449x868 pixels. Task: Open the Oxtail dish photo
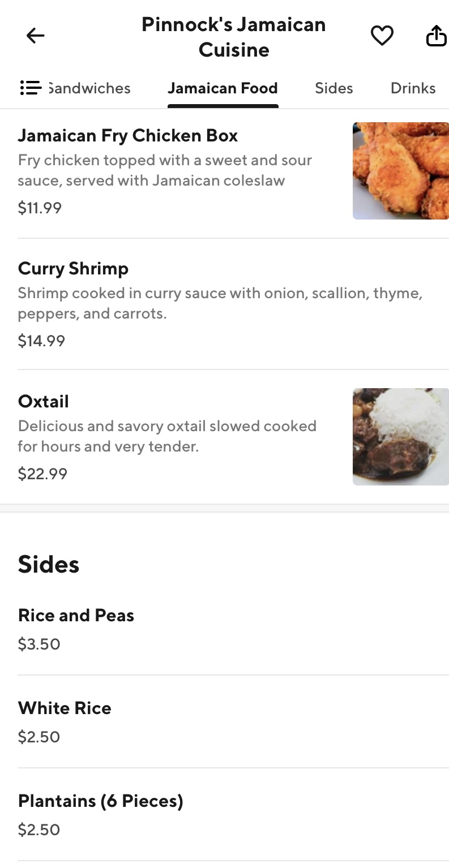[x=400, y=436]
